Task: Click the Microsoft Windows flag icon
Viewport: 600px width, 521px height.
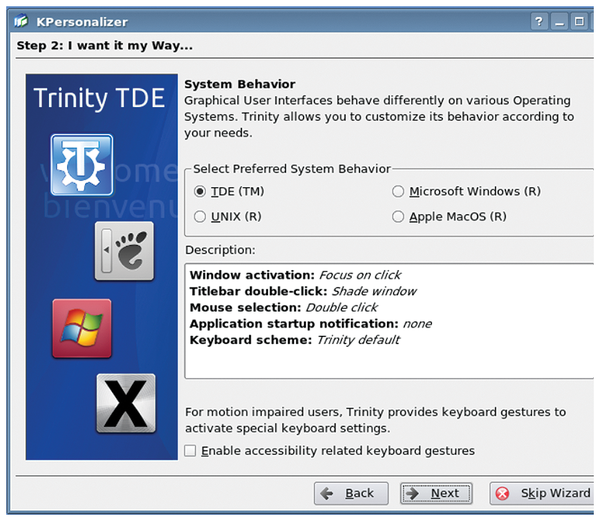Action: pyautogui.click(x=82, y=329)
